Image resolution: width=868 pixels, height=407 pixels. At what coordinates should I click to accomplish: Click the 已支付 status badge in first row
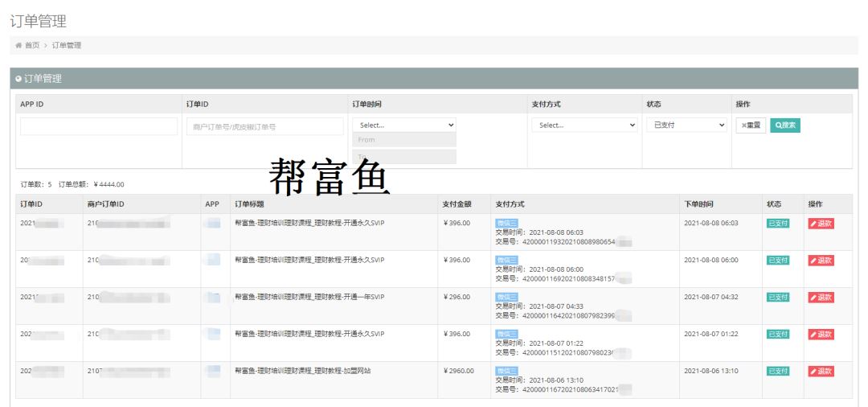click(x=778, y=224)
